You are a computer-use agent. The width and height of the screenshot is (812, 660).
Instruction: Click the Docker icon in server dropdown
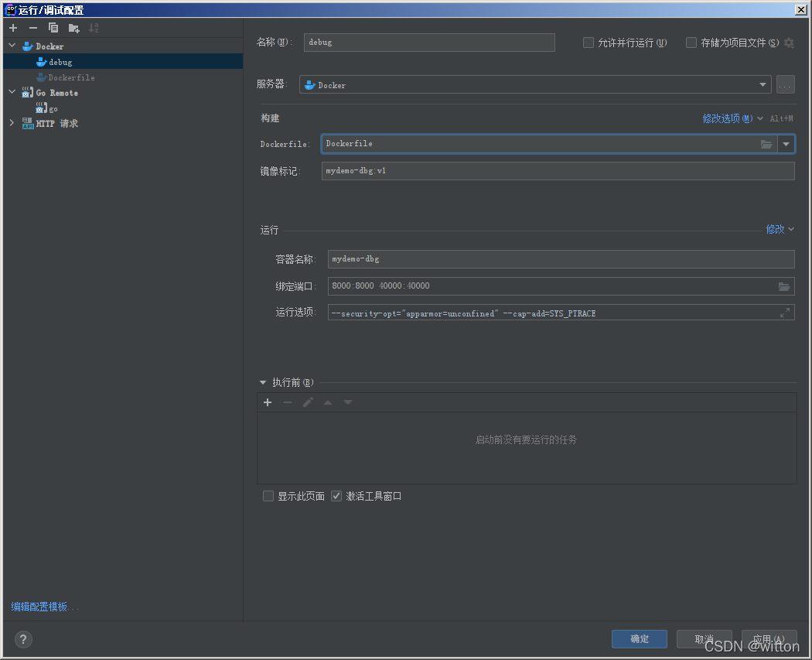point(309,85)
